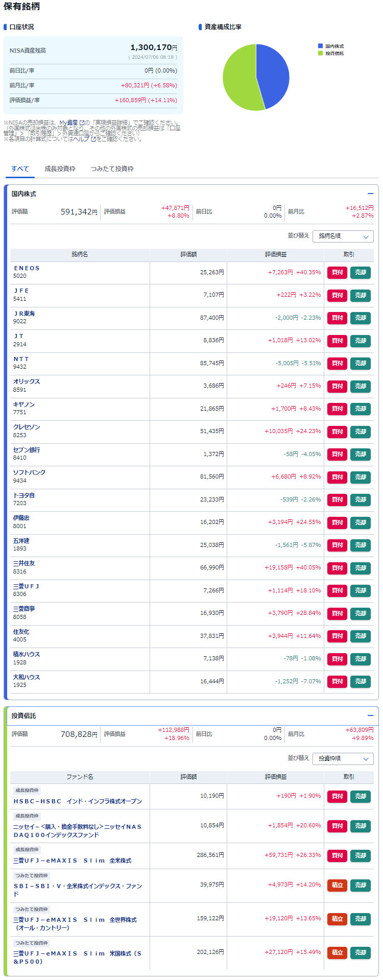Collapse the 投資信託 section with minus icon

(x=370, y=716)
